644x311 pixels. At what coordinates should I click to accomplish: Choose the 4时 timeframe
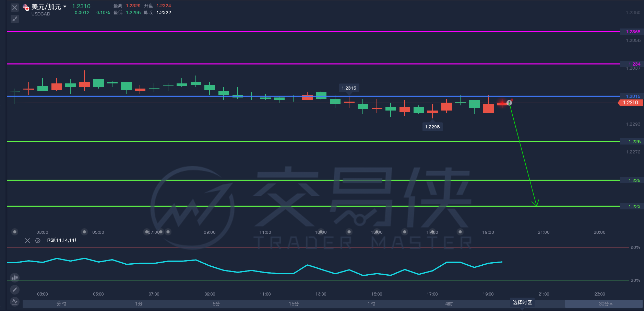coord(449,304)
